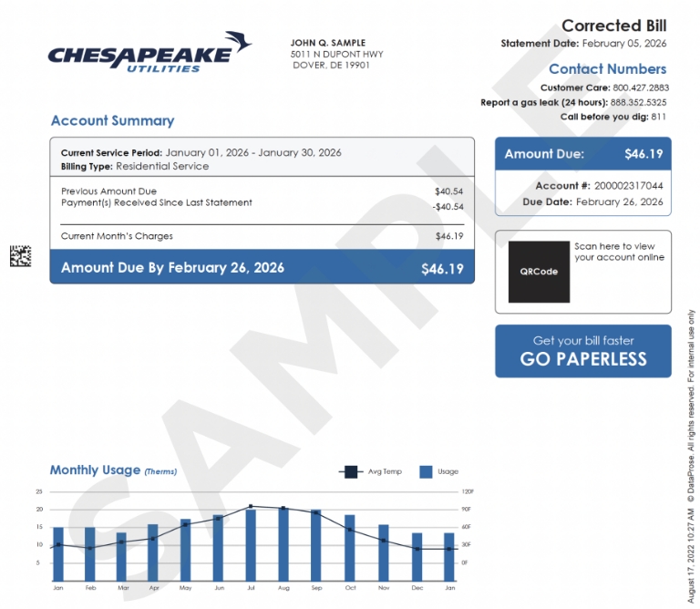Click the GO PAPERLESS banner
This screenshot has height=609, width=700.
click(x=583, y=351)
